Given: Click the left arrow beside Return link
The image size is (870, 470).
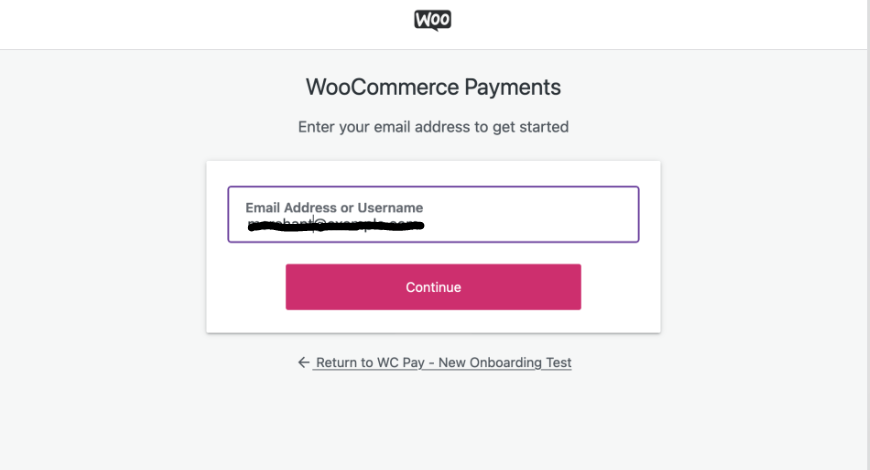Looking at the screenshot, I should [304, 362].
